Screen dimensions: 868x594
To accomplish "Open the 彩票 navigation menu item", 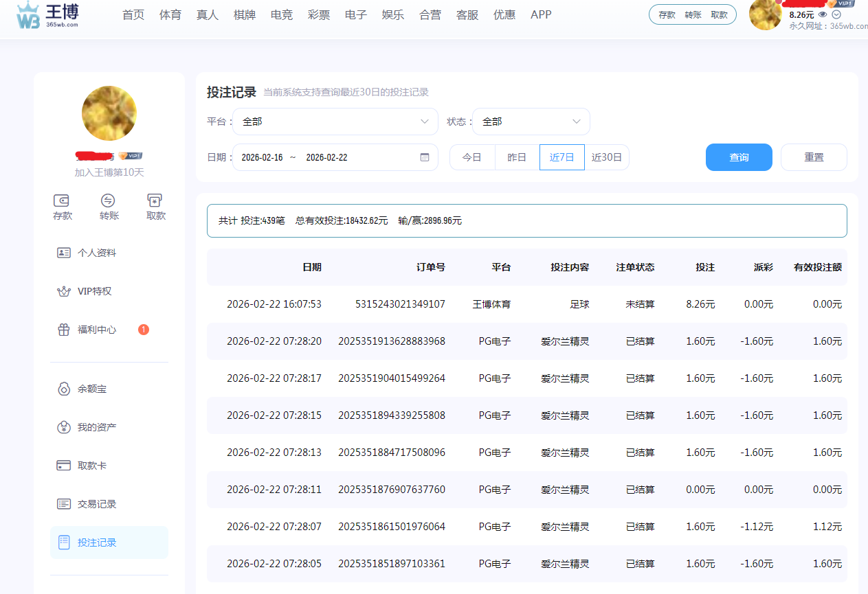I will click(319, 14).
